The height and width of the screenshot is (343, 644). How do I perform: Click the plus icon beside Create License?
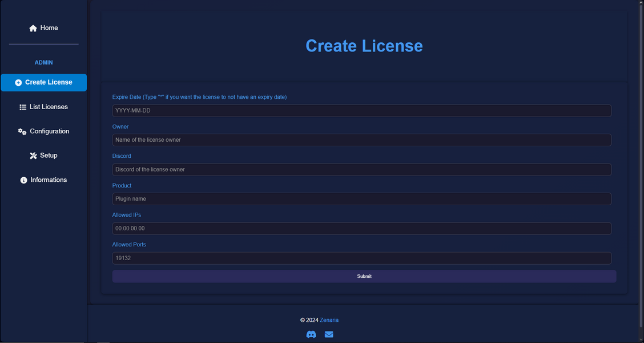tap(18, 82)
